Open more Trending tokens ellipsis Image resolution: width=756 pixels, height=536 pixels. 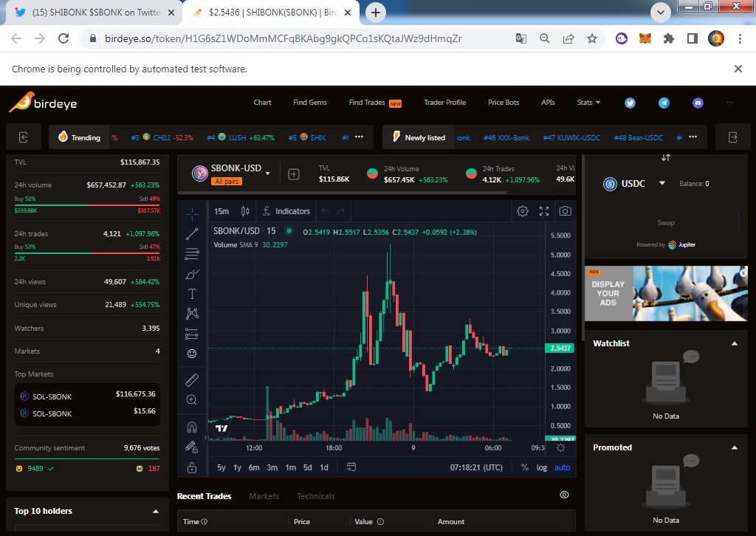pos(360,137)
